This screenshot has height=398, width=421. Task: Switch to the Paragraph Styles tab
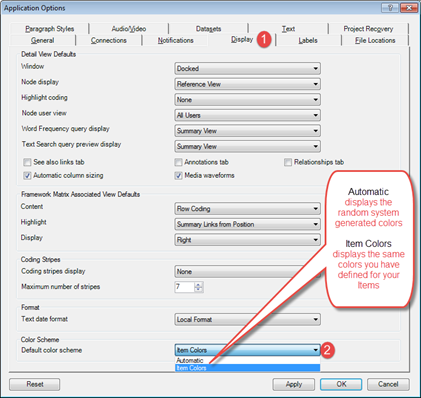49,29
